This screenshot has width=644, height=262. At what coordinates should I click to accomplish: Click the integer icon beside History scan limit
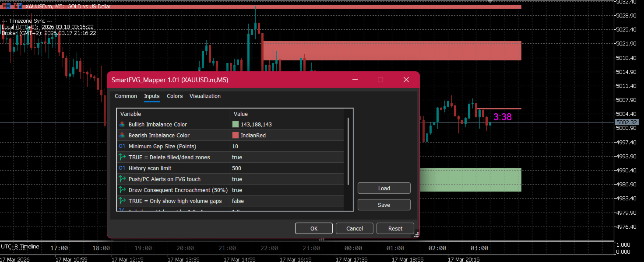click(122, 168)
